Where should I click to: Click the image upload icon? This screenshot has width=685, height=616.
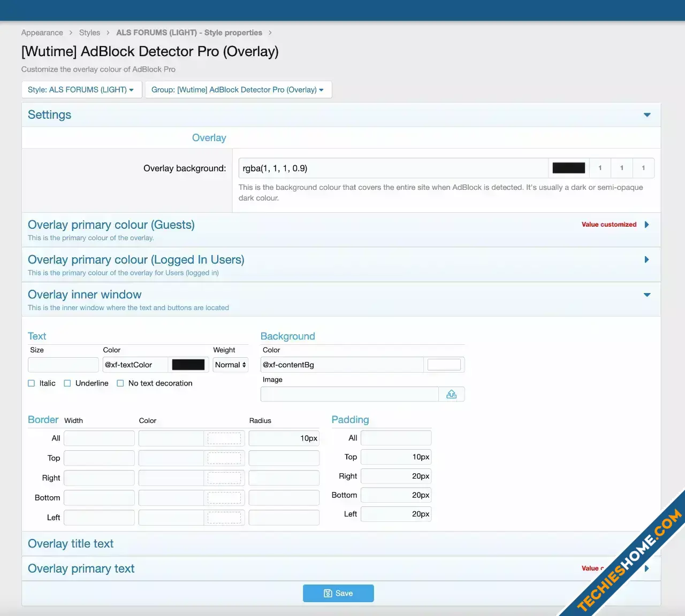(x=451, y=394)
